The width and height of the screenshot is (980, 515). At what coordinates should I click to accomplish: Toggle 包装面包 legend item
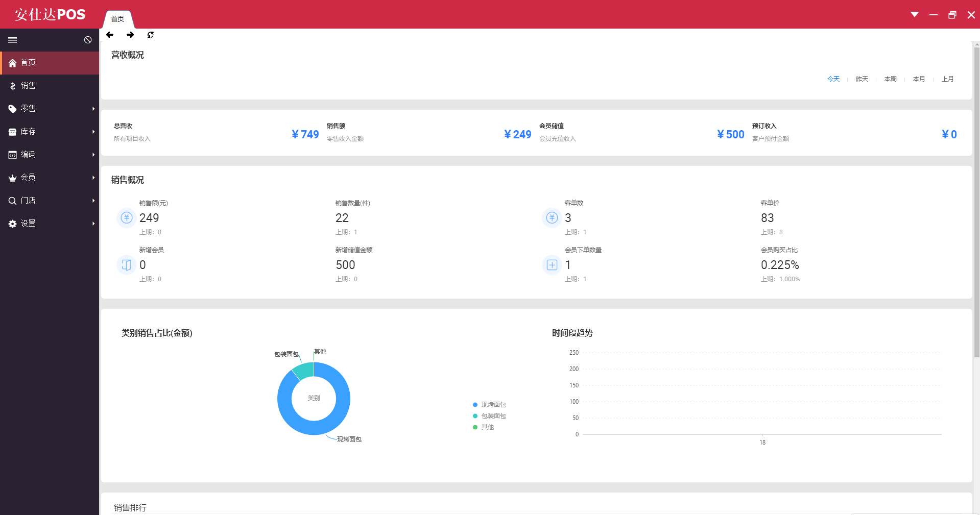tap(489, 416)
